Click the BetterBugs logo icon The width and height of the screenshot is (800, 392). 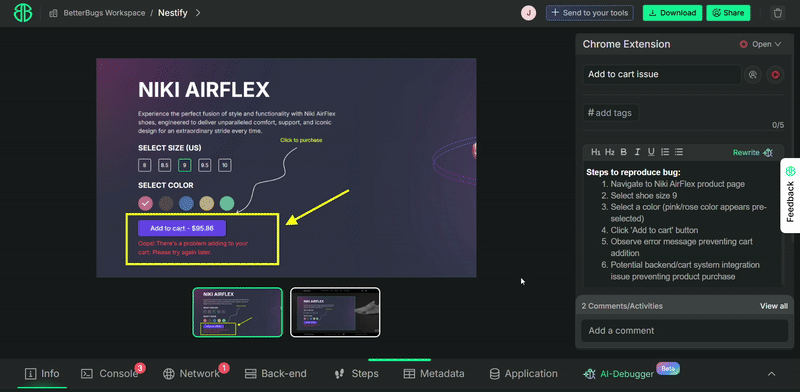pos(22,13)
